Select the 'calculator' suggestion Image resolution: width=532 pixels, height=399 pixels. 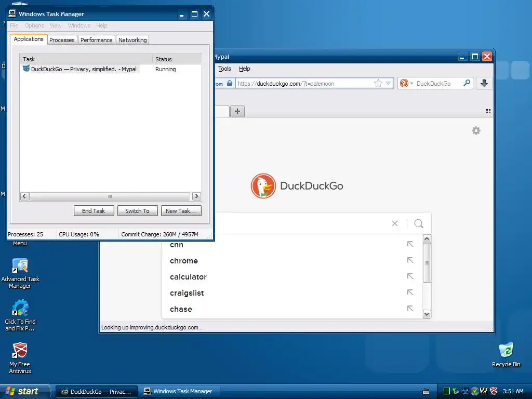coord(292,276)
